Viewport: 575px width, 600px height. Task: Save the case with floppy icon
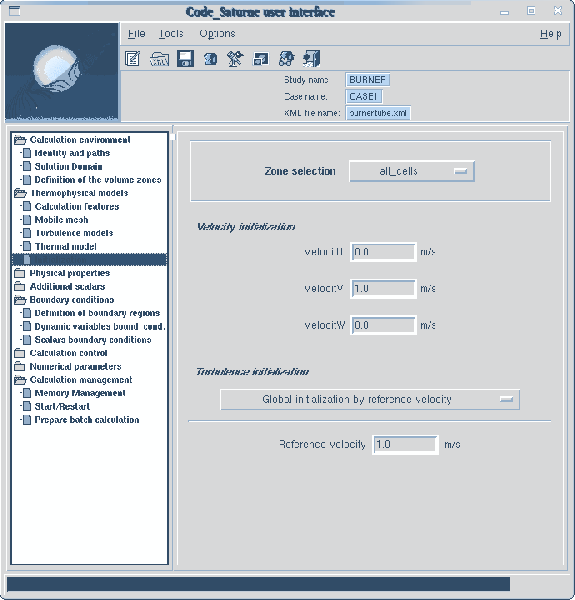[185, 59]
